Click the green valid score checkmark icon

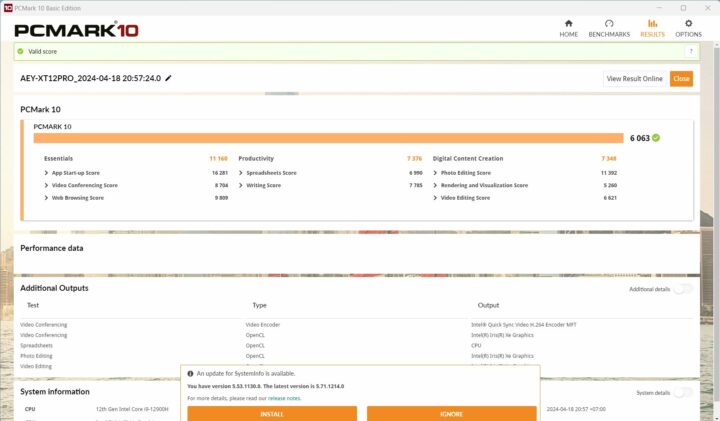click(x=20, y=51)
